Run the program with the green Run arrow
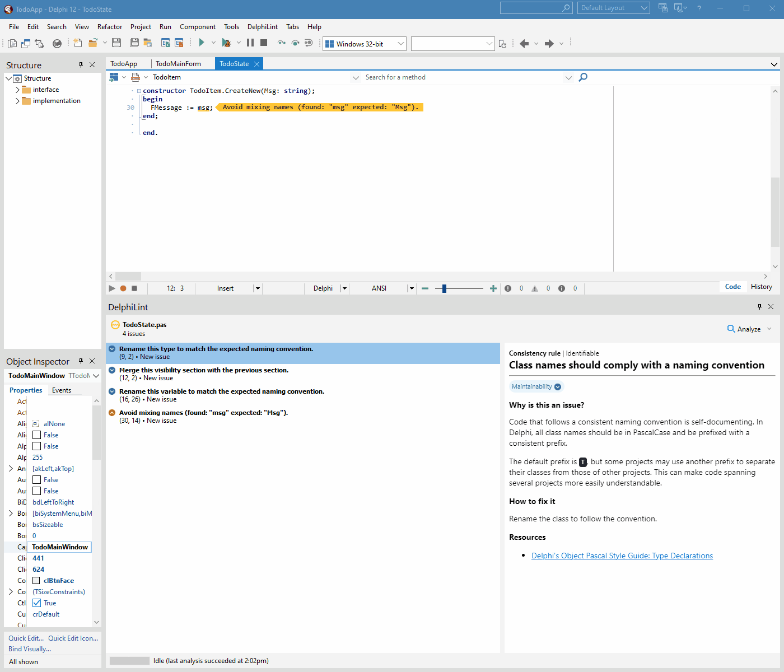784x672 pixels. point(202,43)
